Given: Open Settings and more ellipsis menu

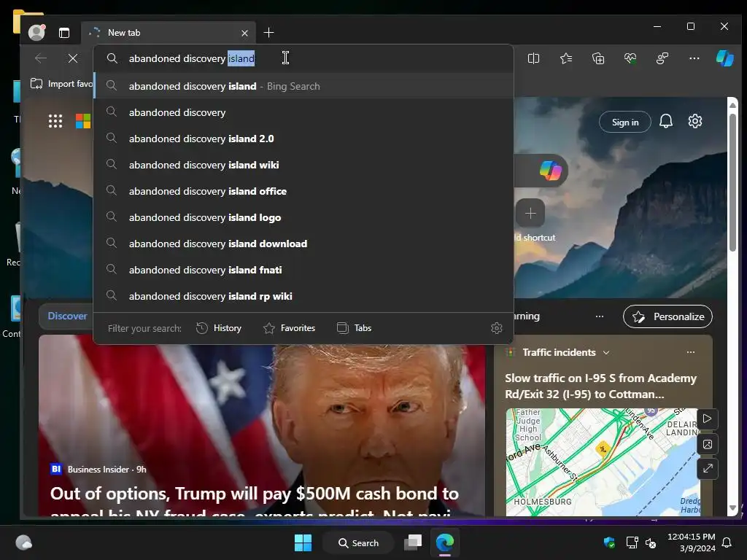Looking at the screenshot, I should (x=694, y=58).
